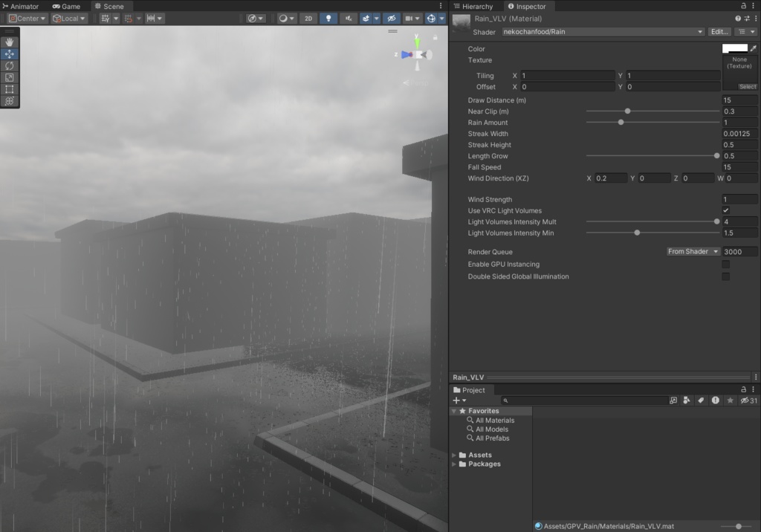
Task: Select the Rect transform tool
Action: click(10, 88)
